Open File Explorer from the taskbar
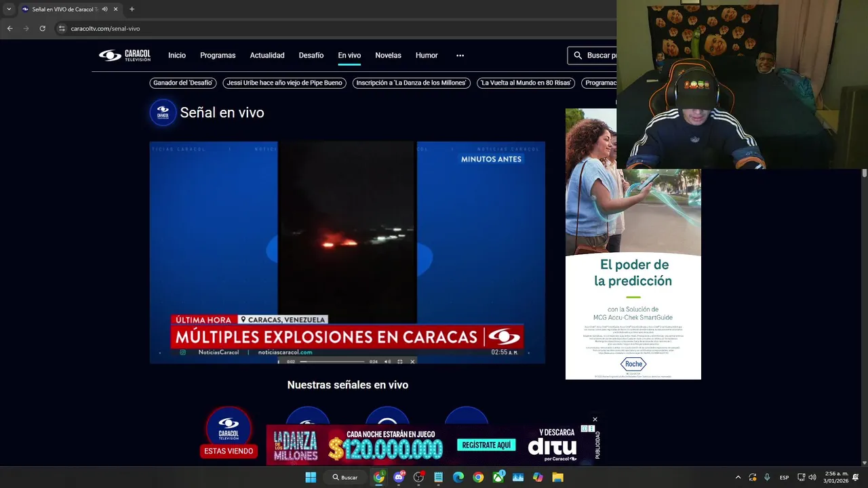868x488 pixels. pos(557,477)
